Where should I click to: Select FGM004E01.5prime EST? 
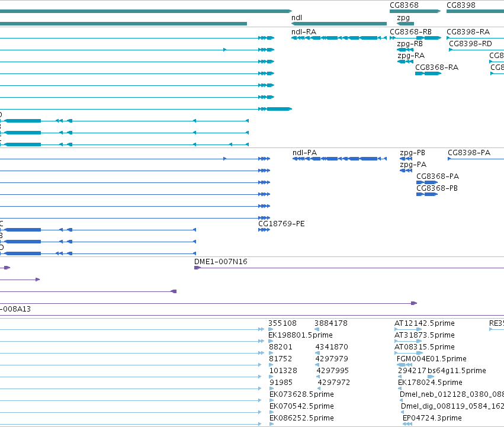coord(405,365)
